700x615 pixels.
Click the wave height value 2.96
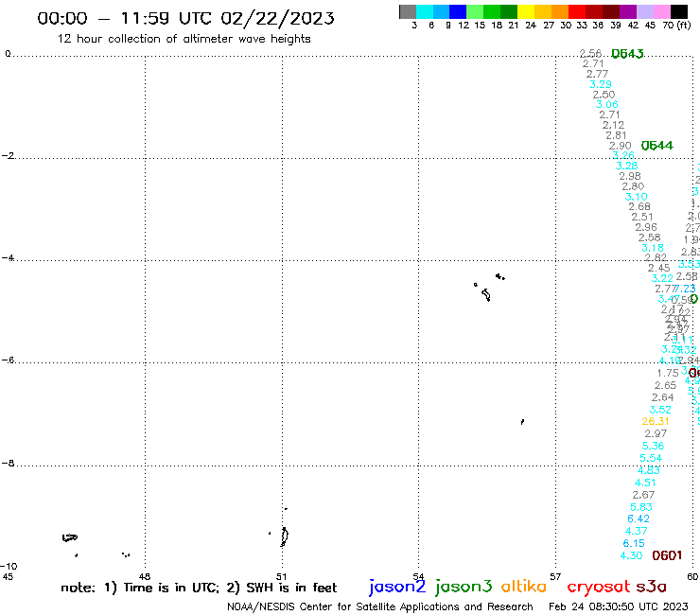point(646,227)
